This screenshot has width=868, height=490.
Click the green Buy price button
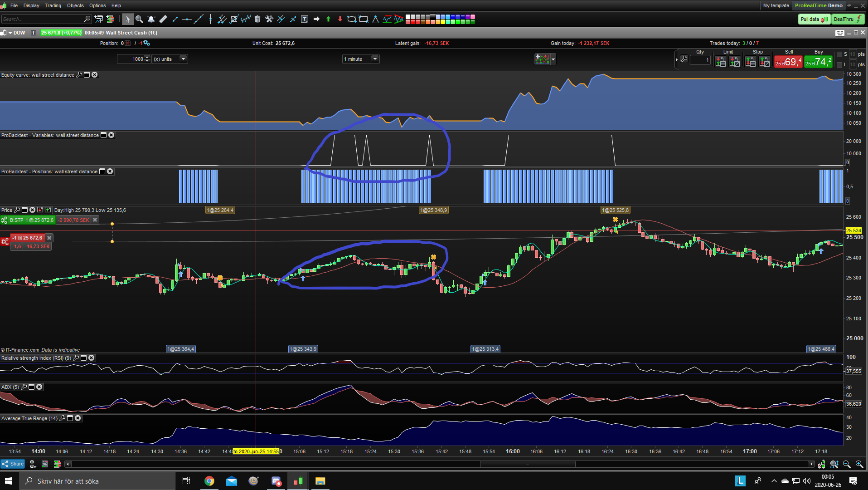pyautogui.click(x=818, y=62)
